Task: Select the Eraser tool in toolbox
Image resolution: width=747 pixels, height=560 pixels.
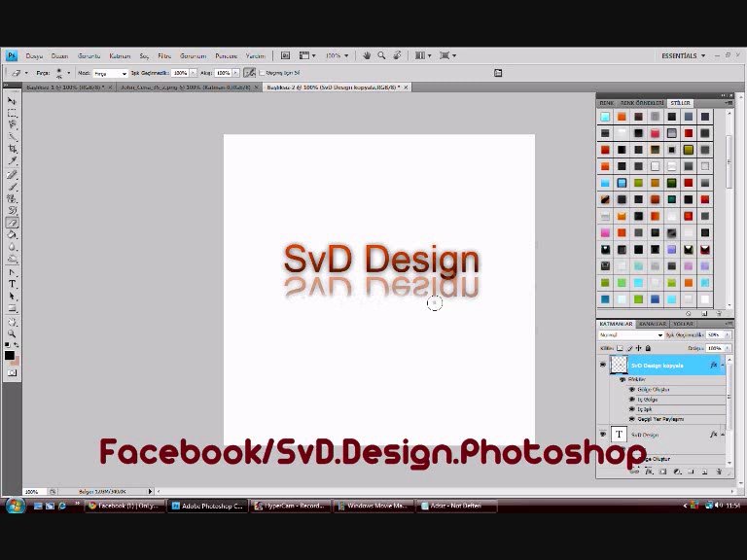Action: point(12,223)
